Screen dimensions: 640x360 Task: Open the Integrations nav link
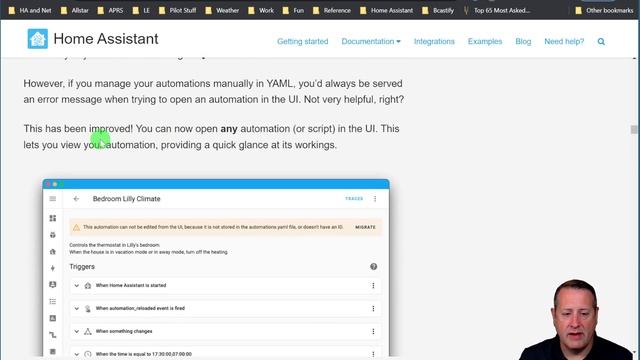point(434,42)
